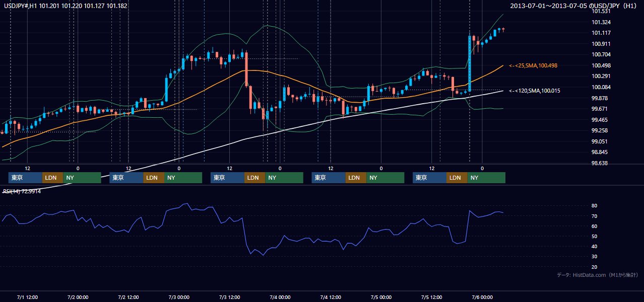
Task: Click RSI scale level 40
Action: [x=594, y=246]
